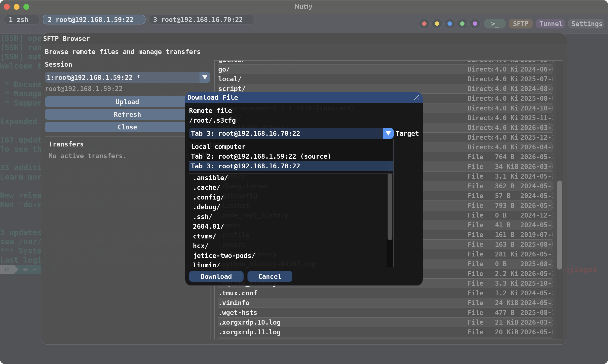Click the Upload button

(127, 102)
